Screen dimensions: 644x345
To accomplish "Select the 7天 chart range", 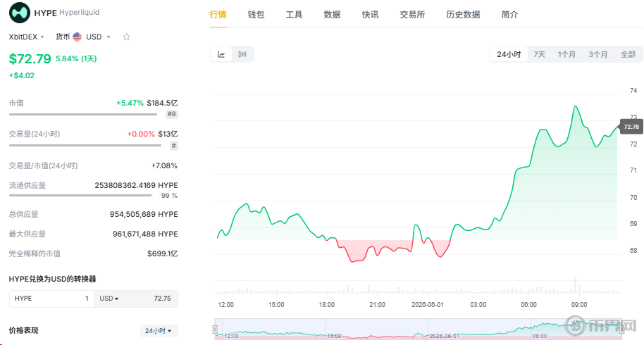I will pyautogui.click(x=539, y=54).
